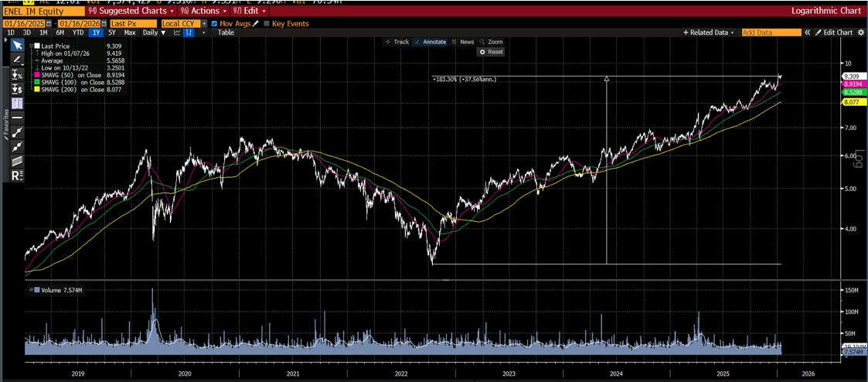Select the extended trend line tool
This screenshot has height=382, width=868.
(17, 147)
